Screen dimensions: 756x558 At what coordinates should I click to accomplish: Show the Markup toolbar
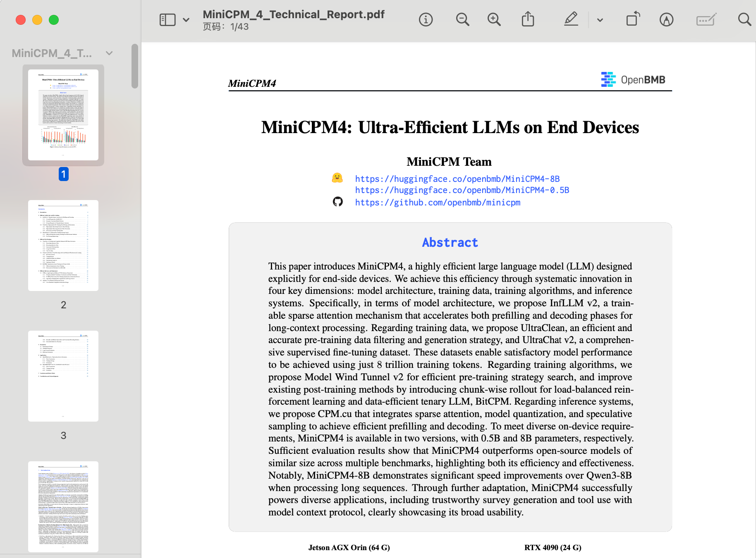[666, 20]
